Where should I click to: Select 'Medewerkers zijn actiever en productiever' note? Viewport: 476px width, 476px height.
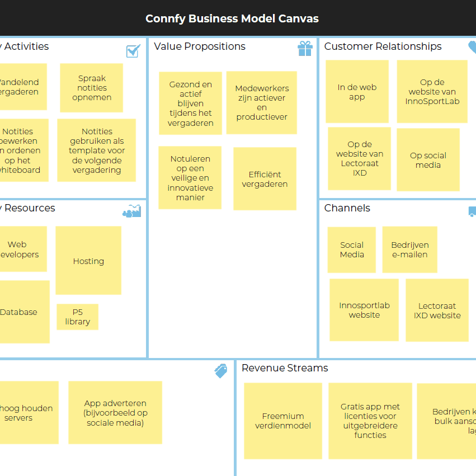262,102
